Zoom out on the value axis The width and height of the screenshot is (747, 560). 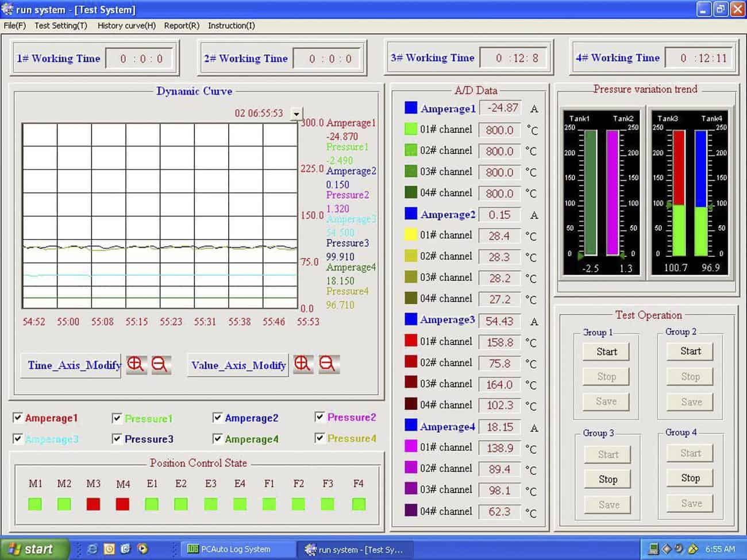click(x=328, y=364)
